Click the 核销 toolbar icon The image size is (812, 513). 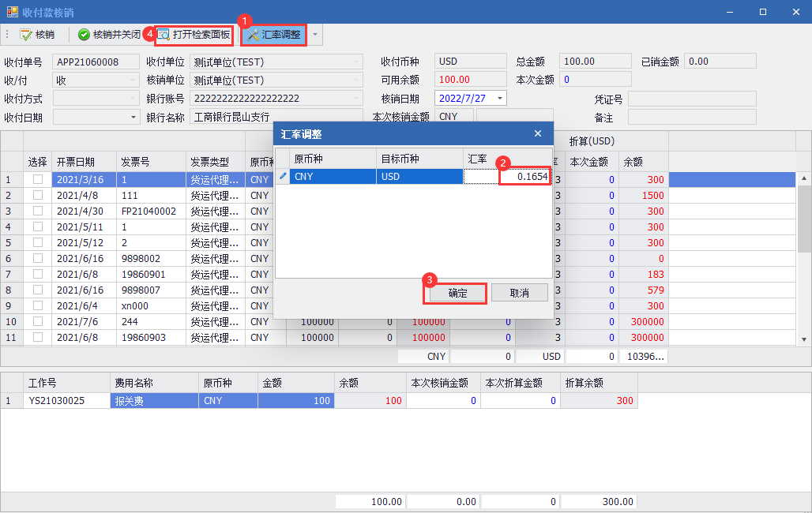coord(26,35)
